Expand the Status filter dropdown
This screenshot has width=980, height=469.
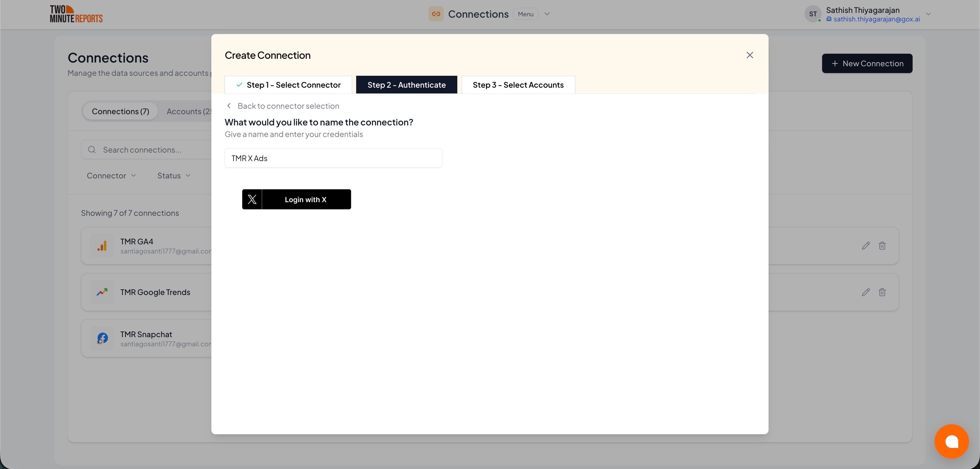(174, 176)
